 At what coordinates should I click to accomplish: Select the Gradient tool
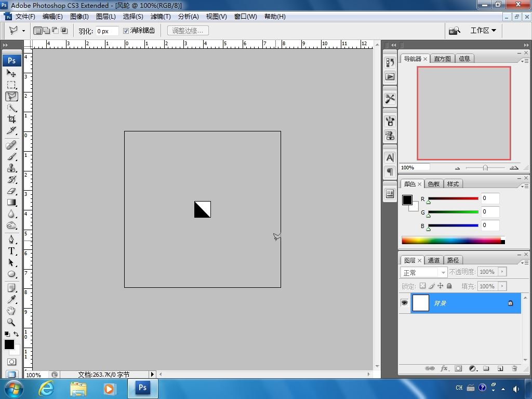[11, 203]
